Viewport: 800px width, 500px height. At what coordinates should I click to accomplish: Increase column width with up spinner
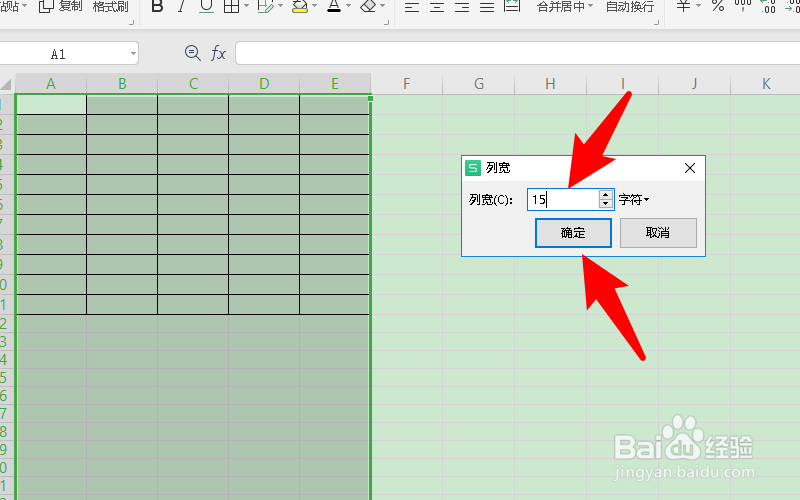pyautogui.click(x=606, y=194)
